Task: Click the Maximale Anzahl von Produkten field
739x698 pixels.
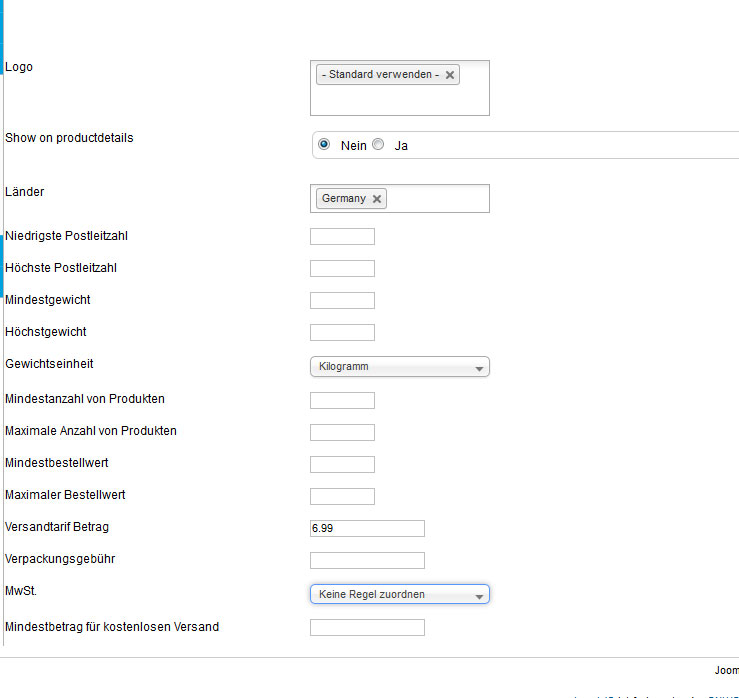Action: point(342,433)
